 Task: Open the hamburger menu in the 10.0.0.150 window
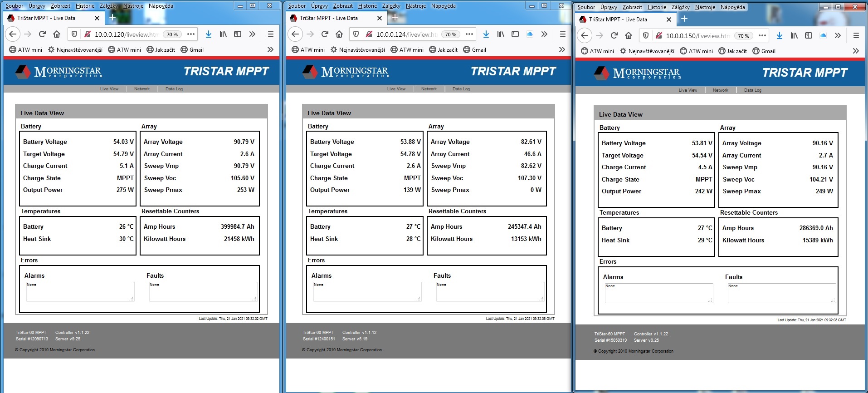click(x=856, y=35)
